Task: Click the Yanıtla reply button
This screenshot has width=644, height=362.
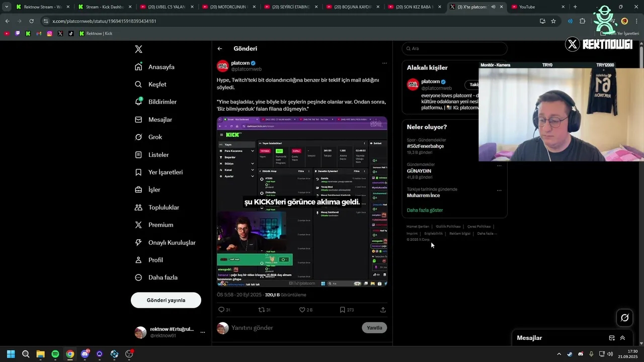Action: pyautogui.click(x=374, y=328)
